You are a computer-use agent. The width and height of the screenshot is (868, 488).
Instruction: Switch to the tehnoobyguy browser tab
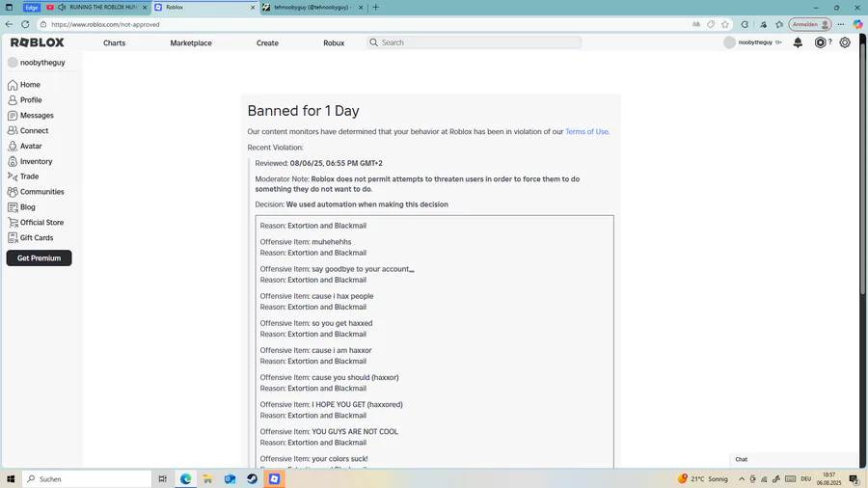click(312, 7)
